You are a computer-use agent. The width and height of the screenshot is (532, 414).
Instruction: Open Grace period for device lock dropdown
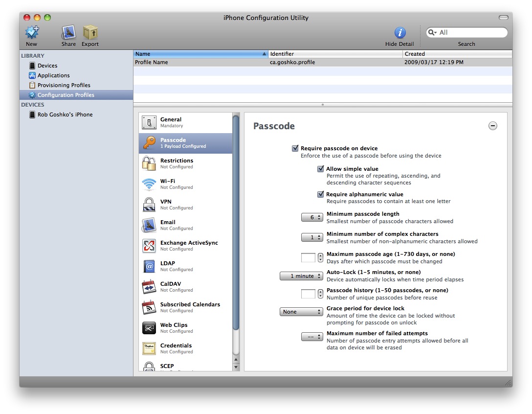[x=301, y=312]
